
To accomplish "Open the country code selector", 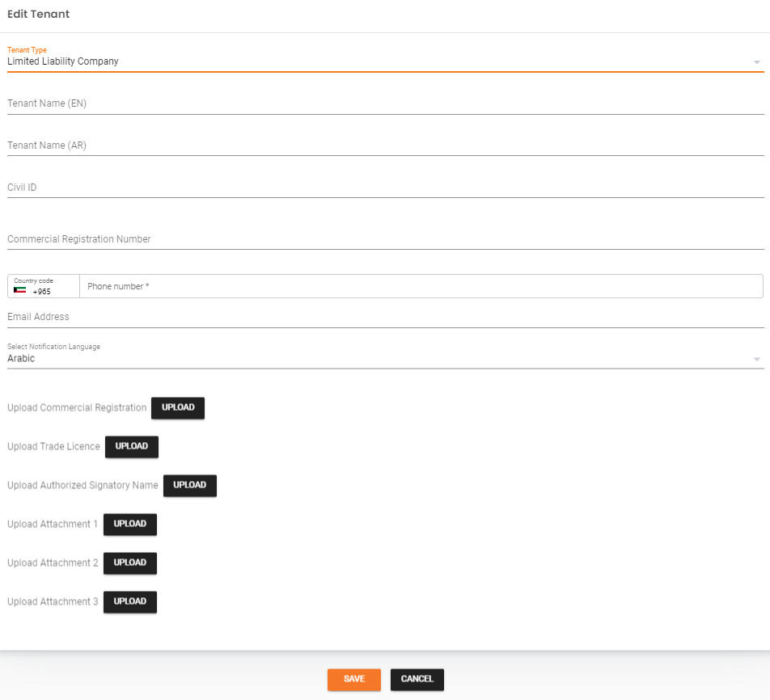I will tap(42, 286).
